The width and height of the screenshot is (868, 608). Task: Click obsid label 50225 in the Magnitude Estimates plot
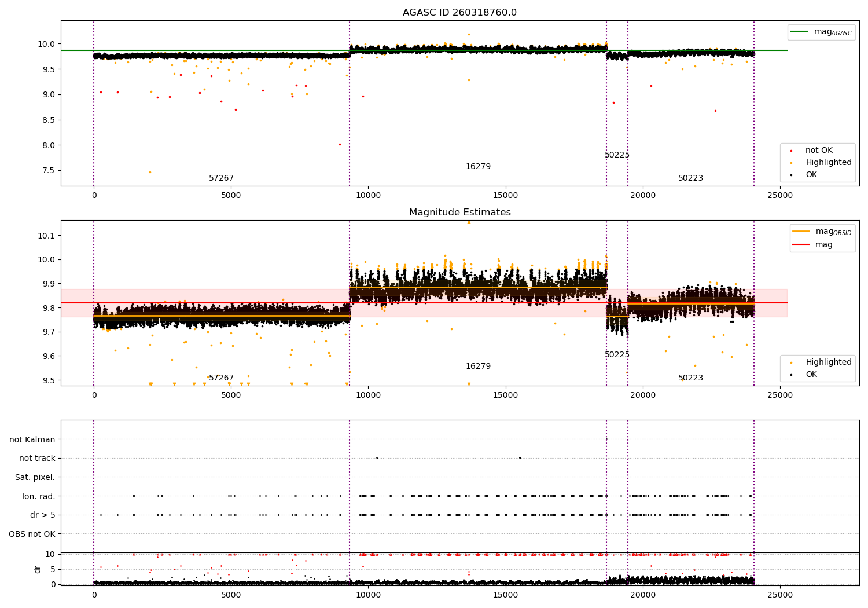[x=617, y=355]
